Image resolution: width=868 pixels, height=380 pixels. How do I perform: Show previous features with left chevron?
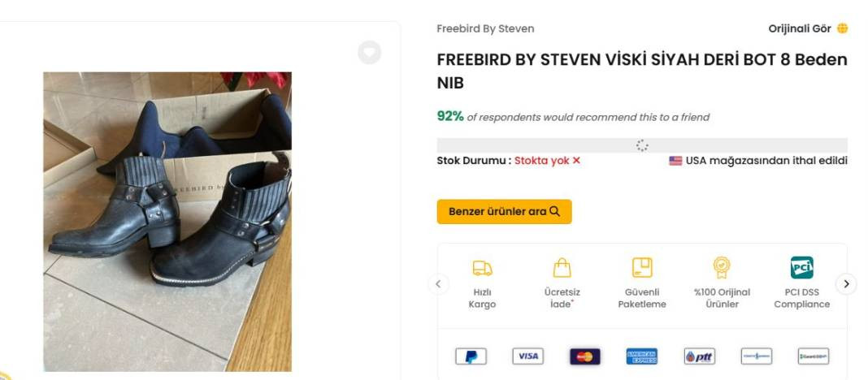coord(438,284)
